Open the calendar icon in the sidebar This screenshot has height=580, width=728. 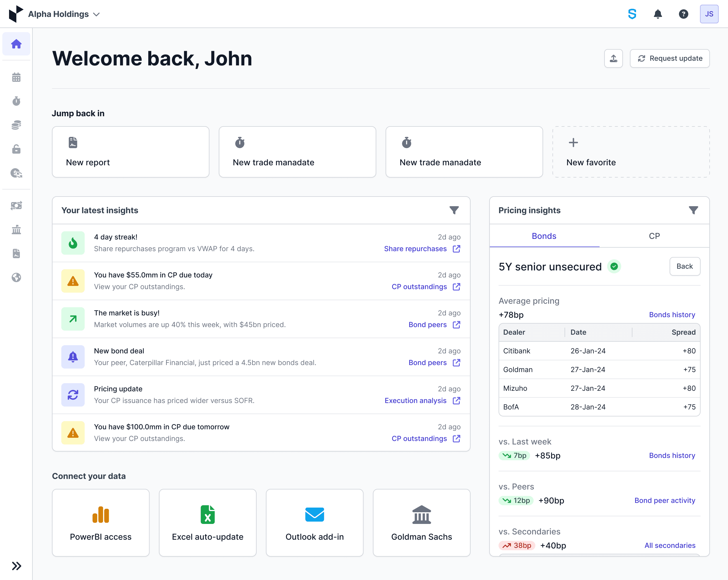(16, 77)
